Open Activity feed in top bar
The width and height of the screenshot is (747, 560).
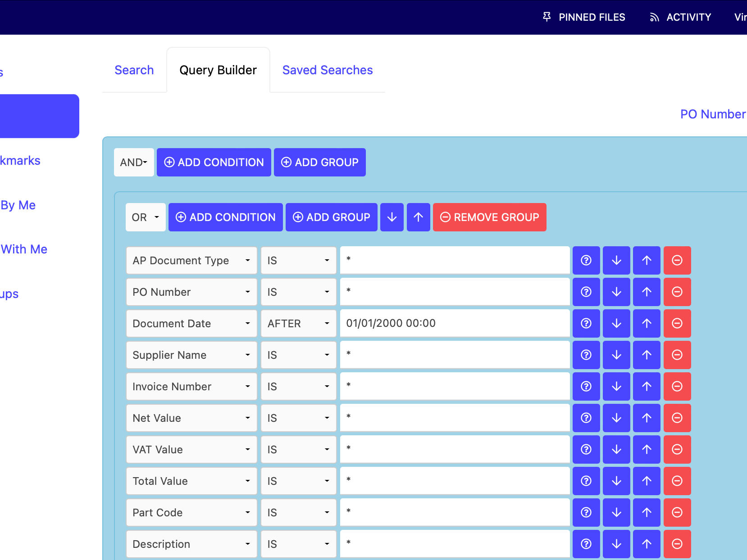[x=680, y=17]
